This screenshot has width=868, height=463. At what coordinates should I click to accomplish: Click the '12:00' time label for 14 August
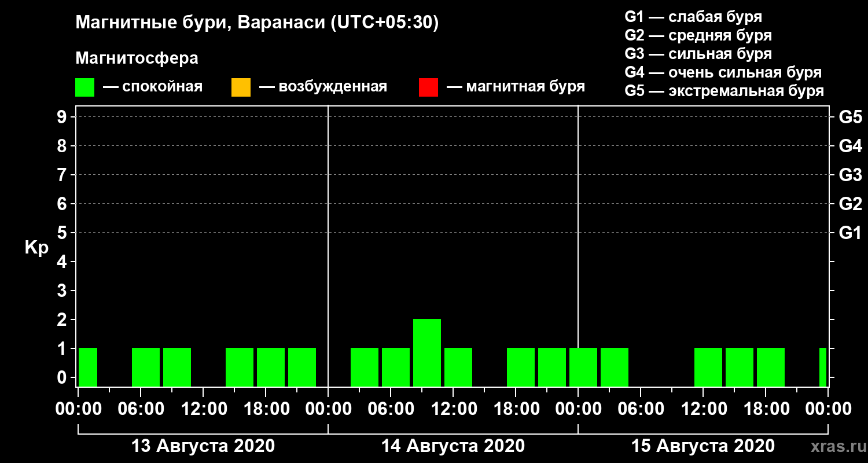[453, 409]
